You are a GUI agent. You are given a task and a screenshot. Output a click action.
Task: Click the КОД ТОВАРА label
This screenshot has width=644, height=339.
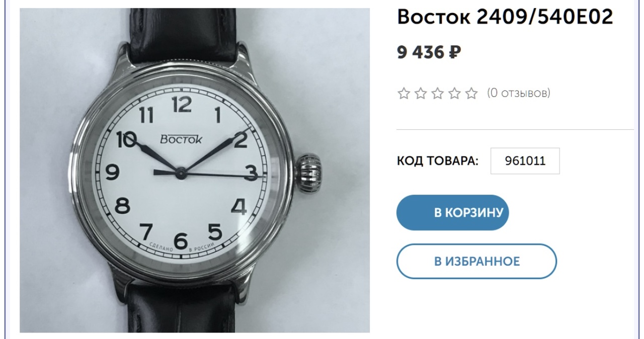tap(438, 161)
